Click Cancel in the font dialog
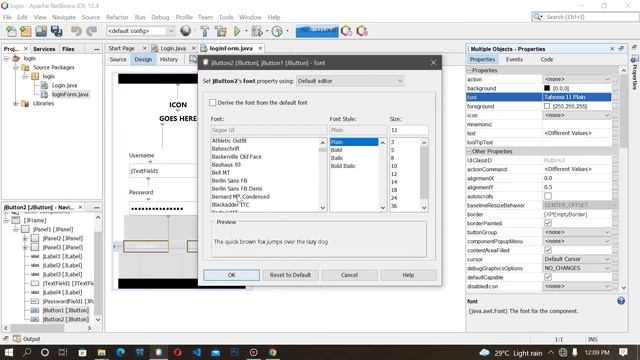The image size is (640, 360). coord(349,275)
